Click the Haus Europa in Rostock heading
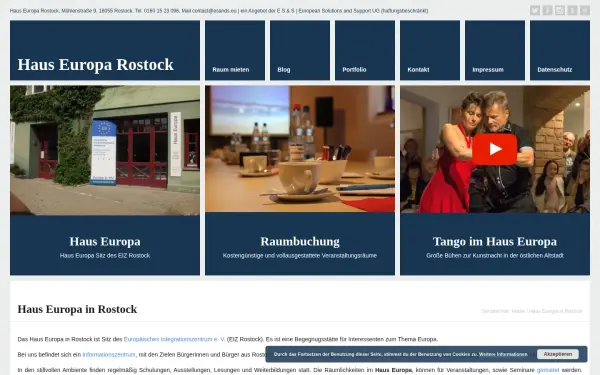Viewport: 600px width, 375px height. 77,309
